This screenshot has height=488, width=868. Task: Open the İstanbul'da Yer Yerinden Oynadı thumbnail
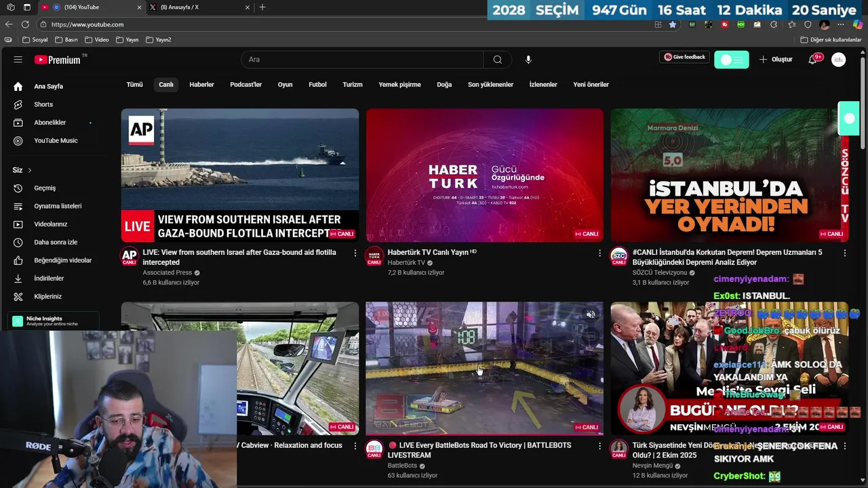pos(729,175)
